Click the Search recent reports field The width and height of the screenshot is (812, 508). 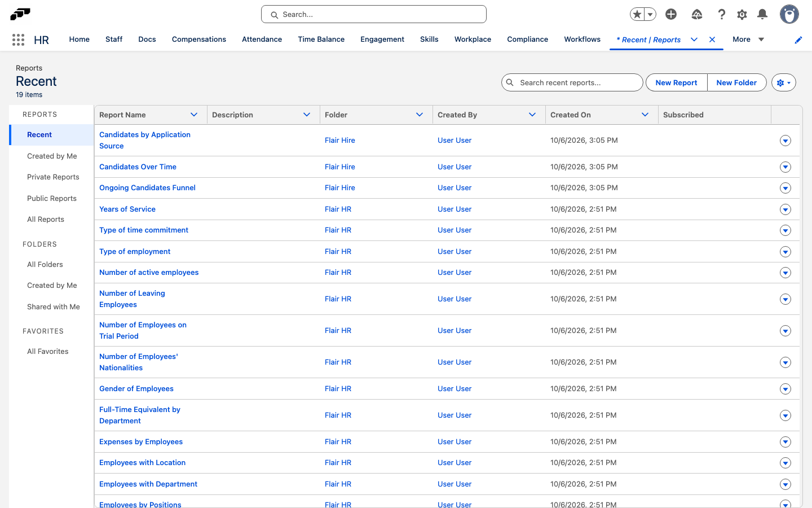(x=572, y=82)
